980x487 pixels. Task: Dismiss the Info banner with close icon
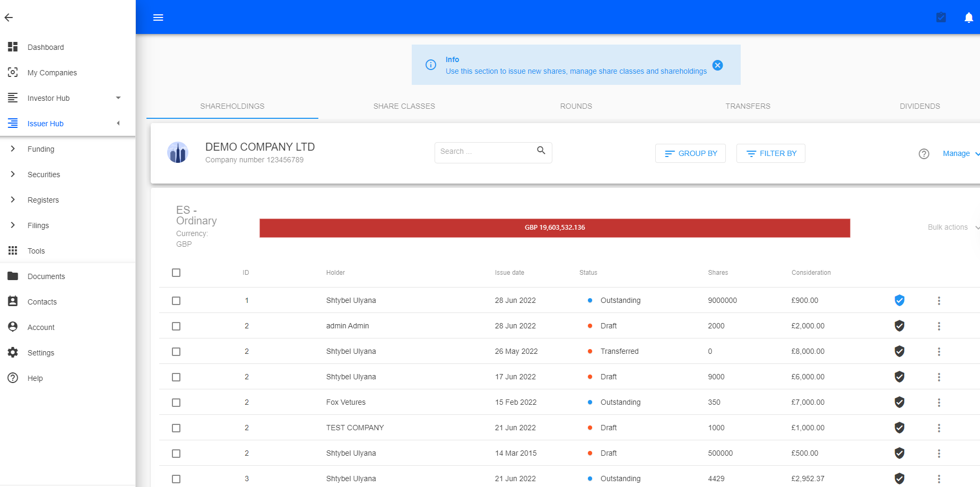[717, 65]
